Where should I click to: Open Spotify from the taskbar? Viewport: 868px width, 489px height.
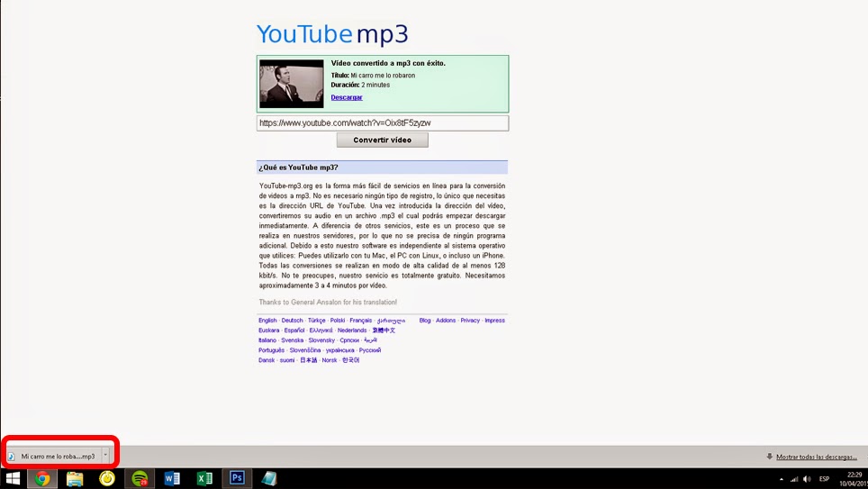click(x=140, y=478)
